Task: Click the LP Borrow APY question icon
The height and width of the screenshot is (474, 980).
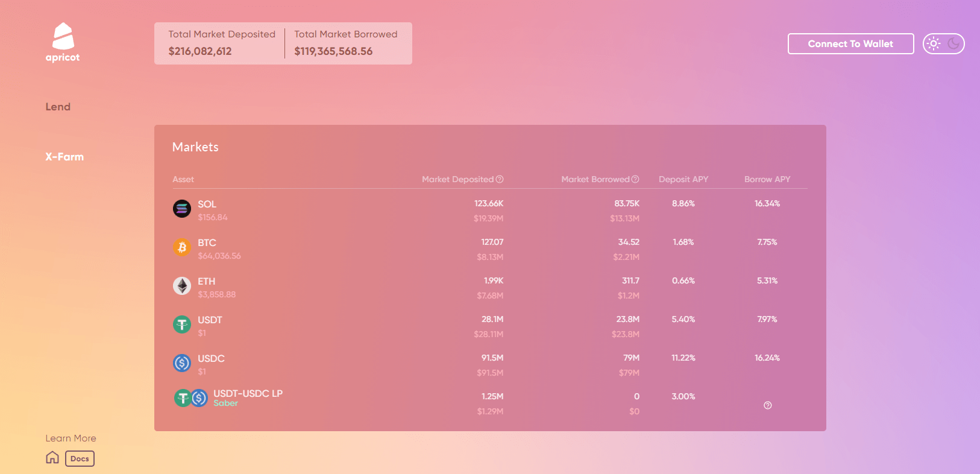Action: (x=767, y=405)
